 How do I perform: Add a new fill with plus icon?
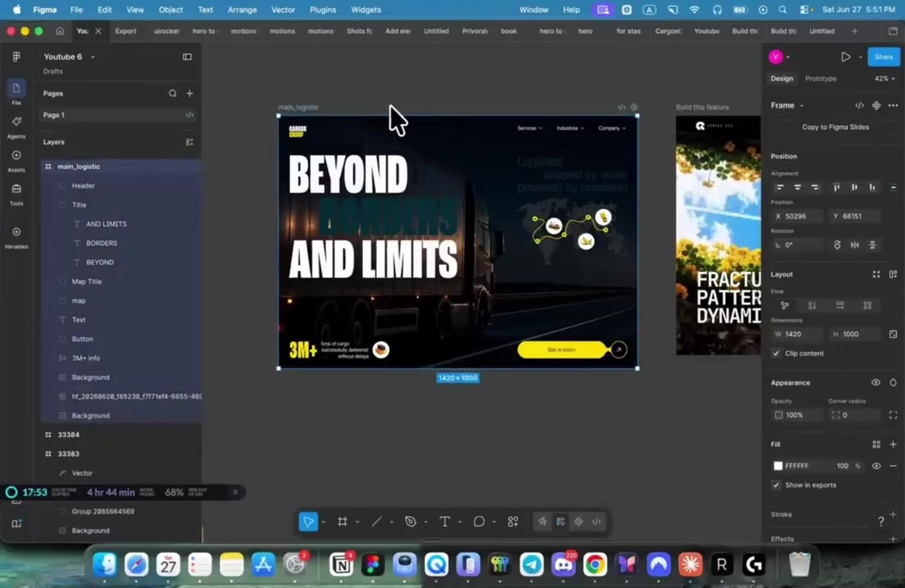click(x=893, y=444)
